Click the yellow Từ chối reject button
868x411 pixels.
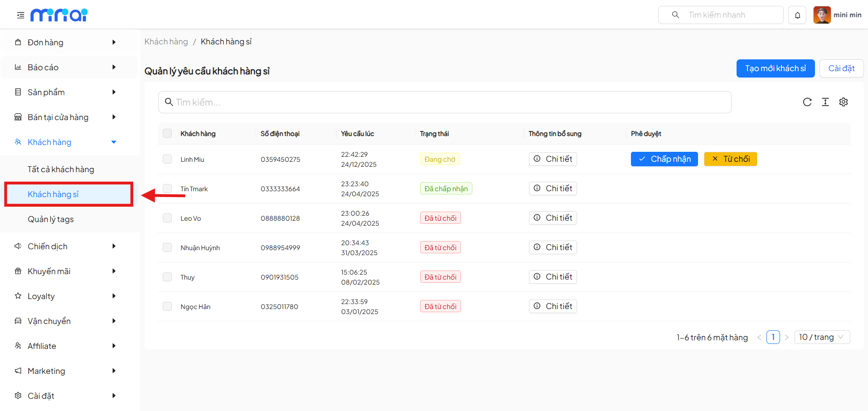pyautogui.click(x=730, y=159)
